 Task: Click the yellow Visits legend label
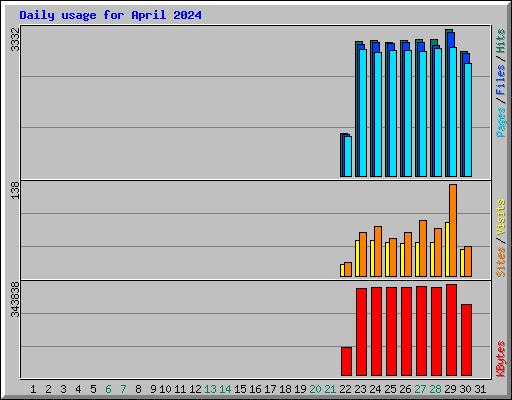coord(501,217)
